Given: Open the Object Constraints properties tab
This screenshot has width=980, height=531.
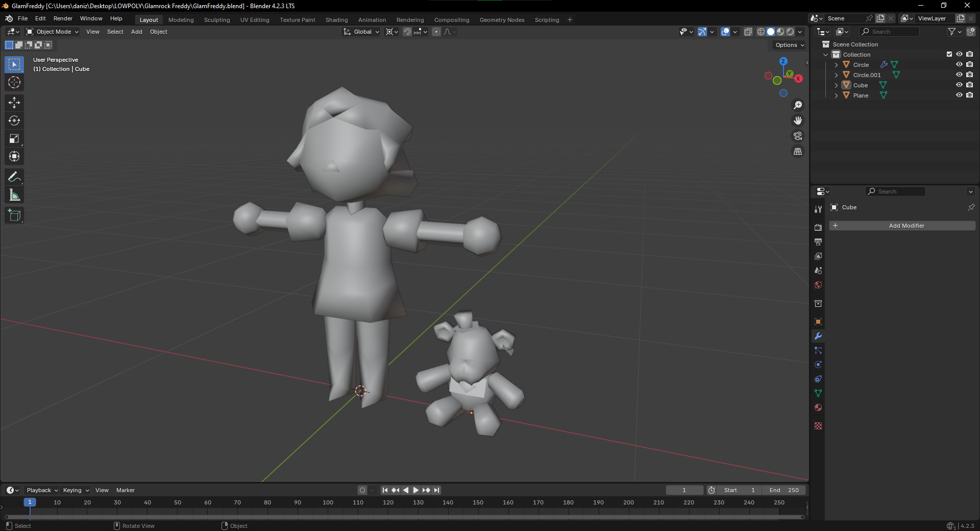Looking at the screenshot, I should tap(818, 379).
